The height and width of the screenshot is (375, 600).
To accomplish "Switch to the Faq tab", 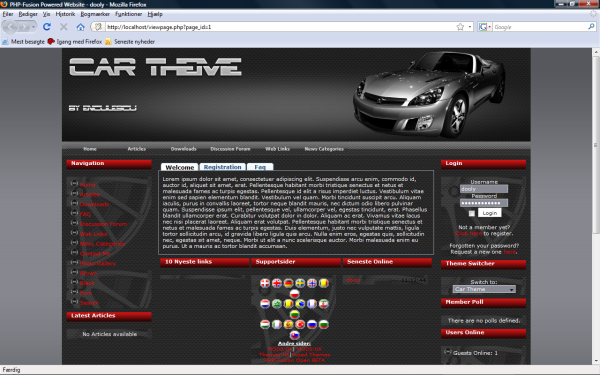I will click(x=260, y=167).
